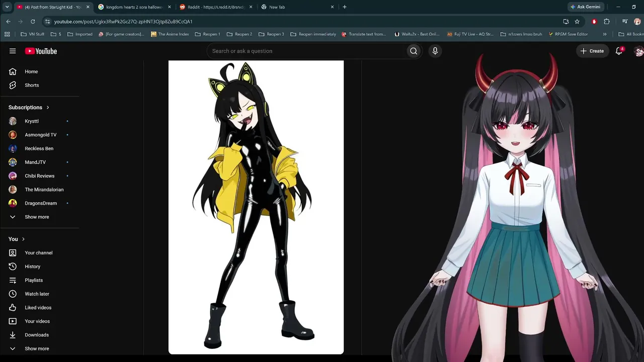Open Shorts from the sidebar icon
This screenshot has width=644, height=362.
pos(13,85)
